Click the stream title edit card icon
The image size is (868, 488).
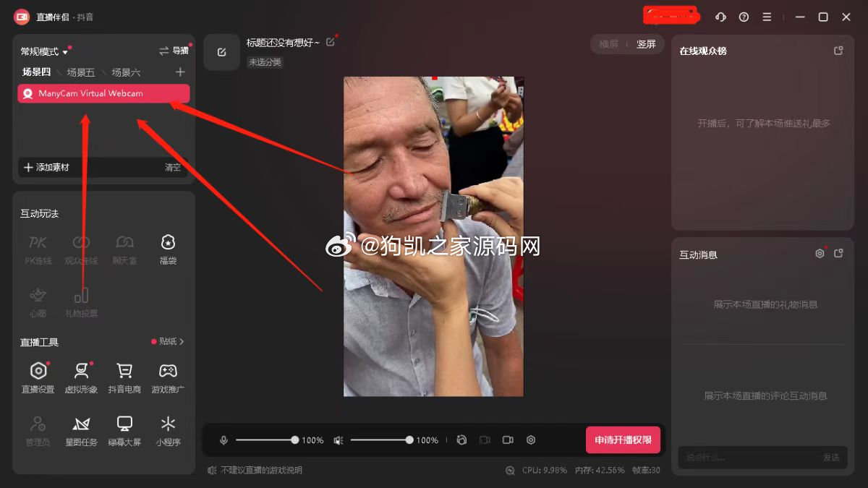click(221, 52)
